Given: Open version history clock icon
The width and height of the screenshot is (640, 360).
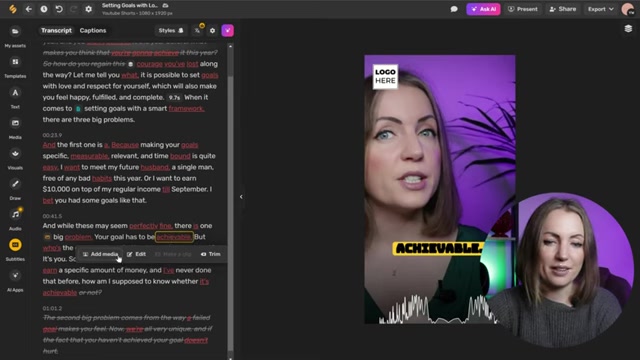Looking at the screenshot, I should 44,9.
